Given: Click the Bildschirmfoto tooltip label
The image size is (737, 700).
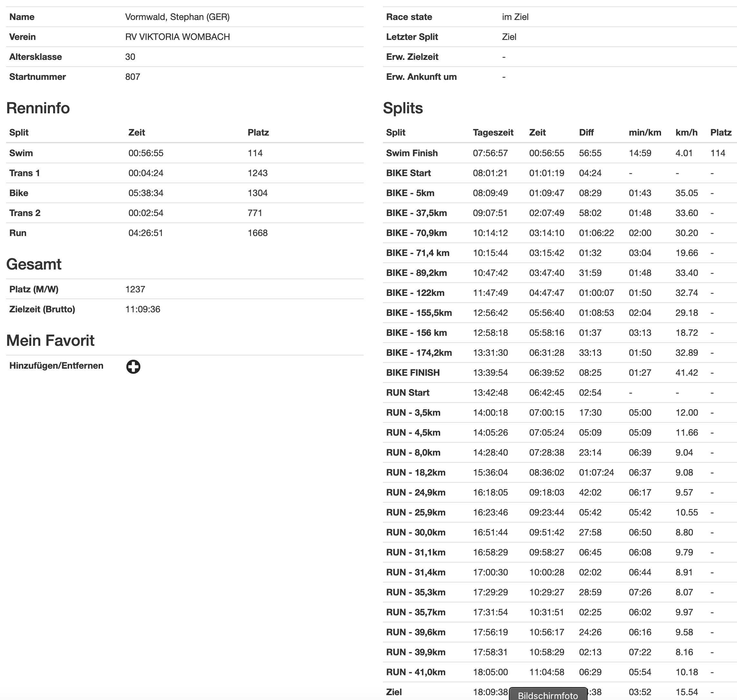Looking at the screenshot, I should coord(548,695).
